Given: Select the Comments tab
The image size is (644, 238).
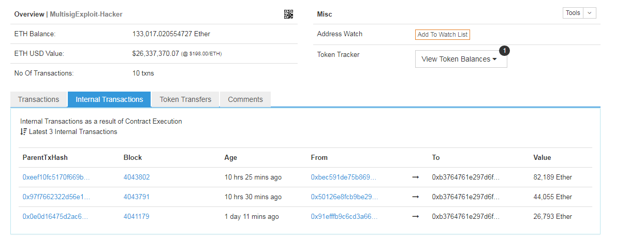Looking at the screenshot, I should tap(245, 99).
